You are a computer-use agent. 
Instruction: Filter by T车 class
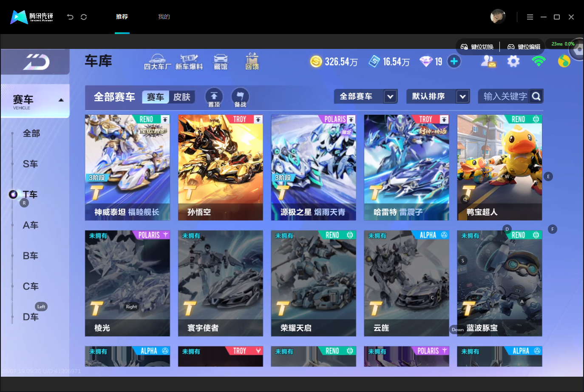(x=30, y=195)
